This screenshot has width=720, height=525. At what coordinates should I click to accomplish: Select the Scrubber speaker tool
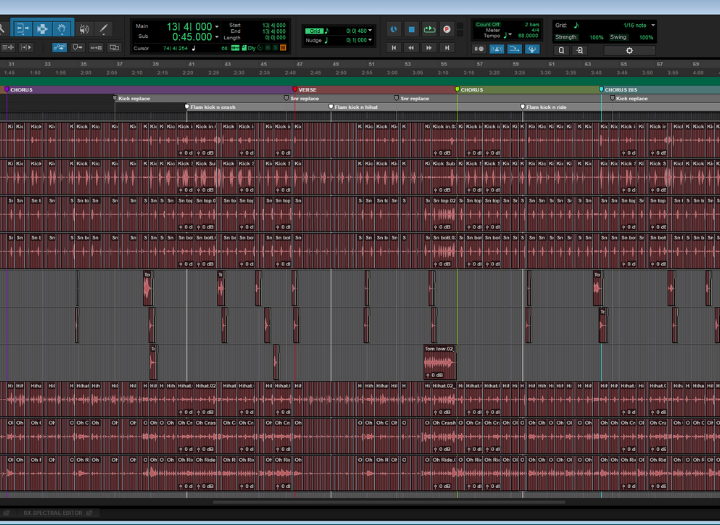(83, 29)
